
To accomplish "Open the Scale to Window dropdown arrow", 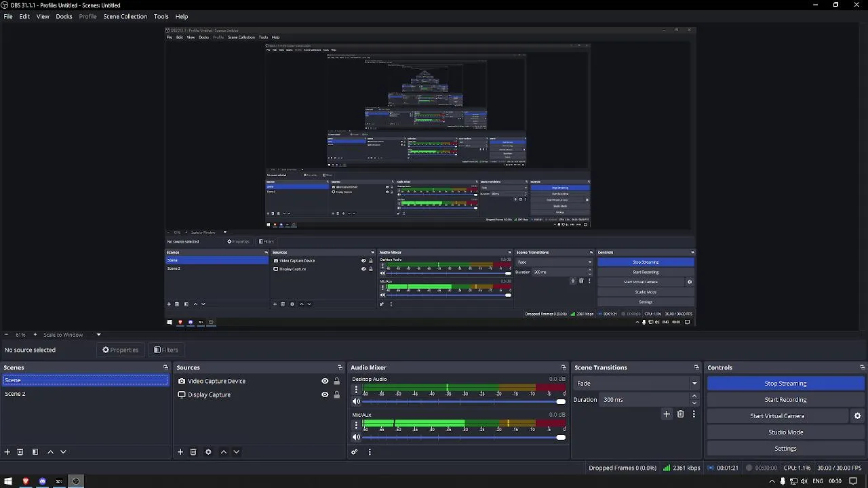I will tap(98, 335).
